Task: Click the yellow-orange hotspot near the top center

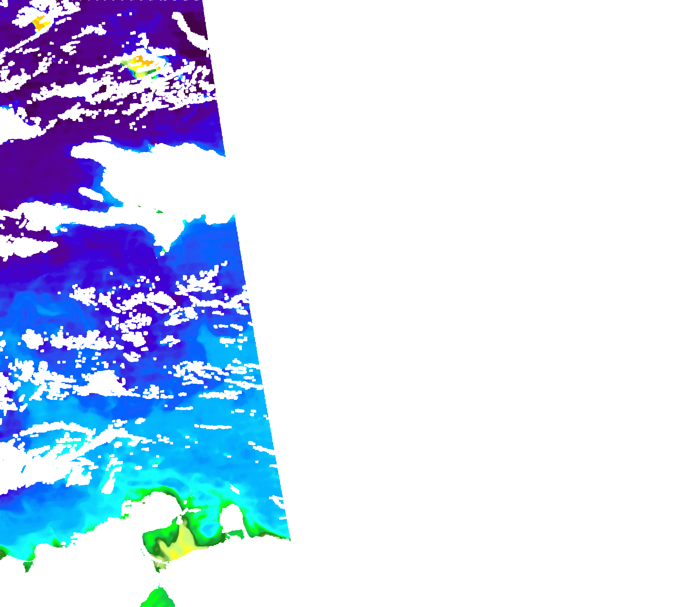Action: (x=142, y=64)
